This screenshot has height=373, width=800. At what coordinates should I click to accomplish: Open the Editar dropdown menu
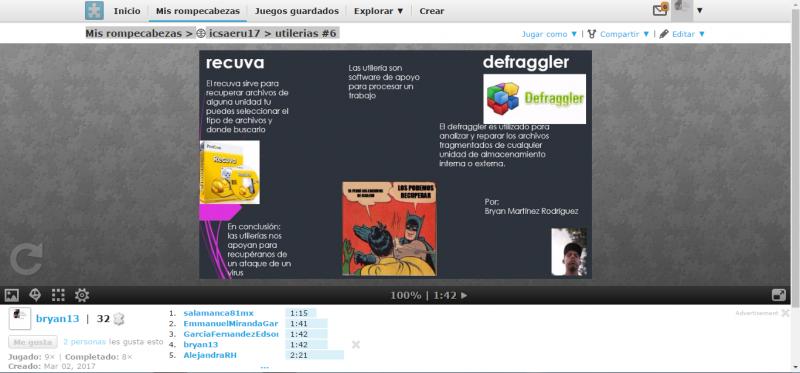coord(682,34)
